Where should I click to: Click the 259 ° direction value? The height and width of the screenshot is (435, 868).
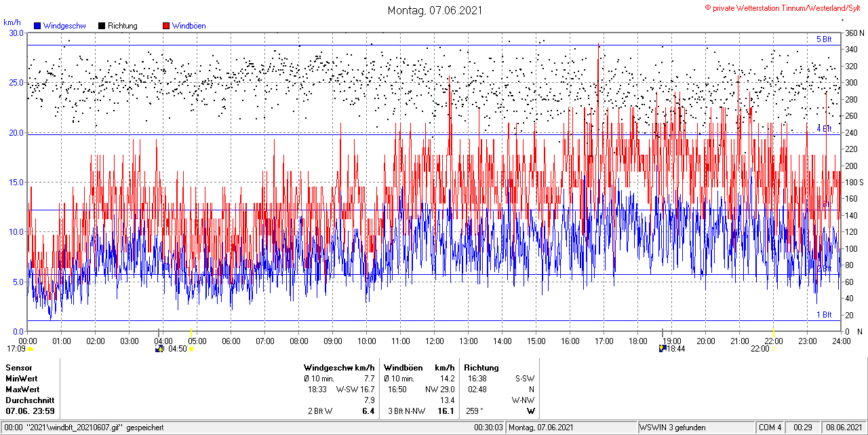[x=474, y=411]
